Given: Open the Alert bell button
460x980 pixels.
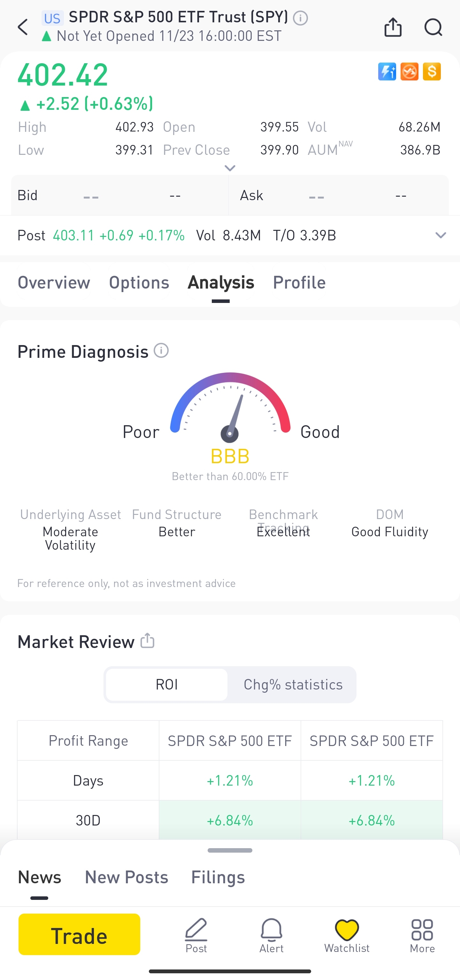Looking at the screenshot, I should (x=272, y=936).
